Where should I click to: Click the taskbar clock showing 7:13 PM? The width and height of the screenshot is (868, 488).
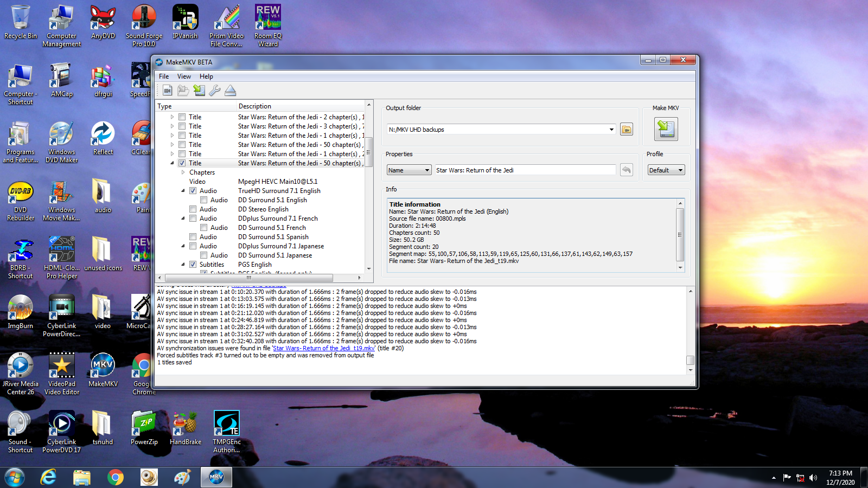[840, 477]
